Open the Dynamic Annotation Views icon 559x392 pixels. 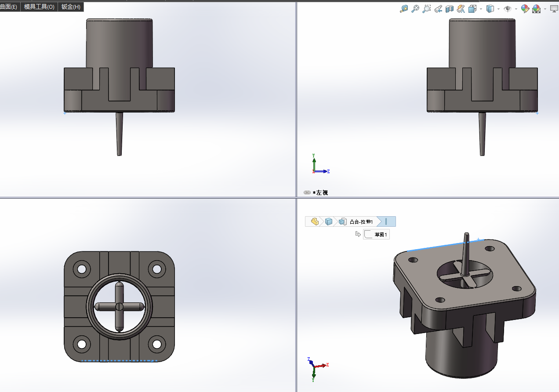point(461,9)
